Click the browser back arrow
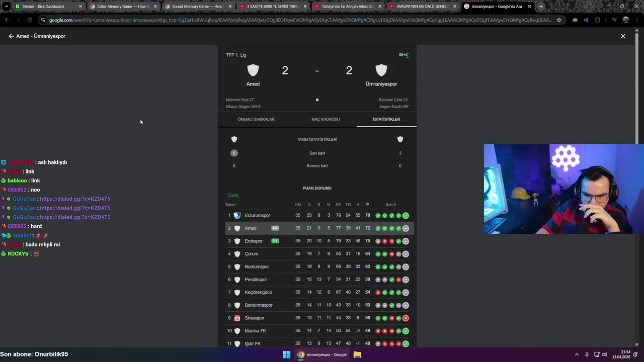Screen dimensions: 644x362 point(7,20)
